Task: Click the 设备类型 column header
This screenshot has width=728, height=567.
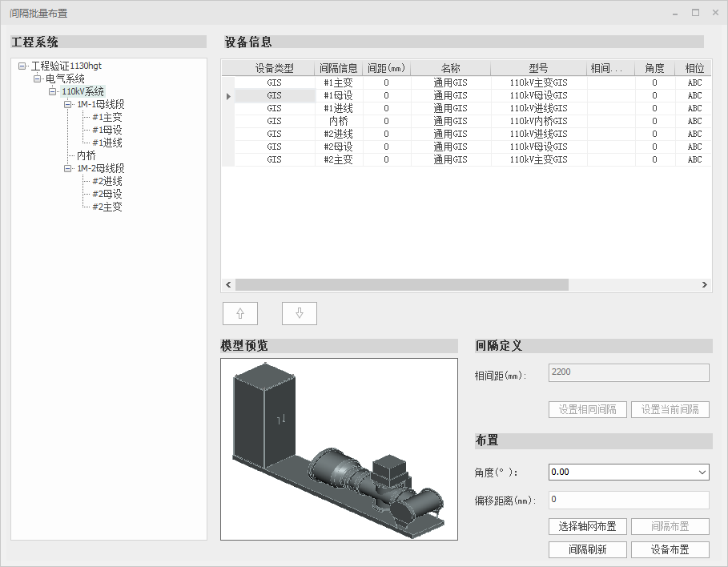Action: click(274, 69)
